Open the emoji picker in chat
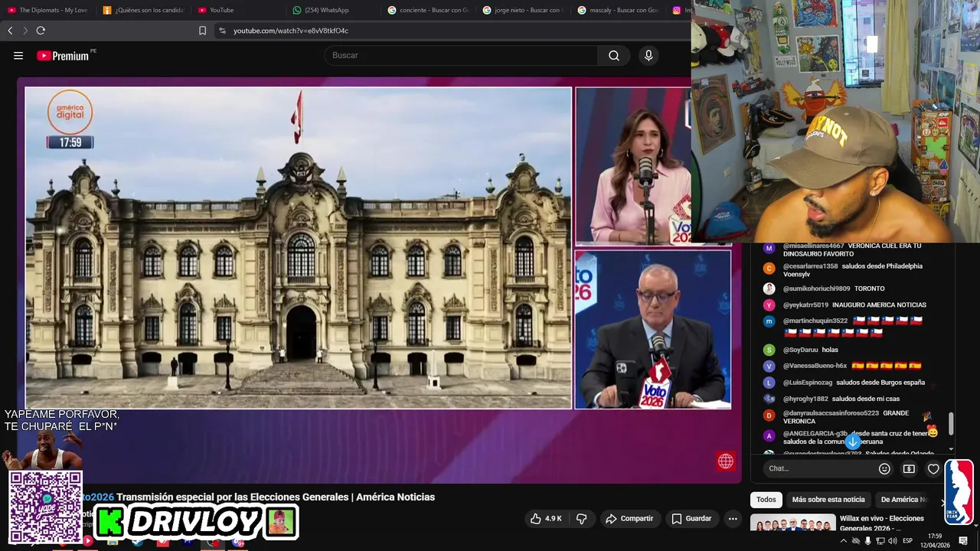980x551 pixels. [x=884, y=468]
